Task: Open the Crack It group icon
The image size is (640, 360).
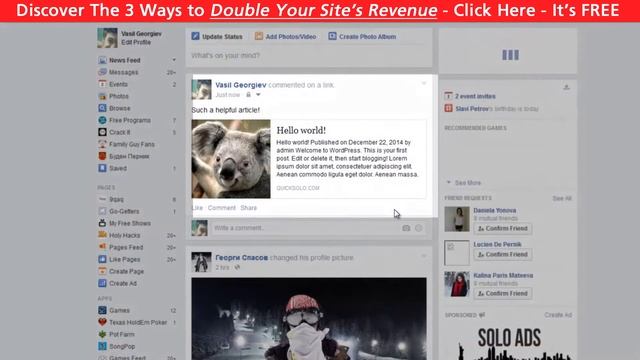Action: [x=102, y=132]
